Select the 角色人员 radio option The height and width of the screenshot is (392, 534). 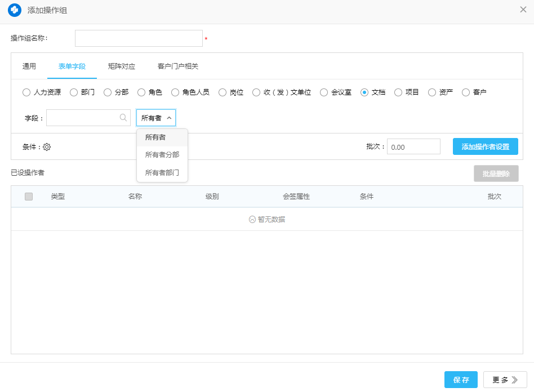coord(175,92)
